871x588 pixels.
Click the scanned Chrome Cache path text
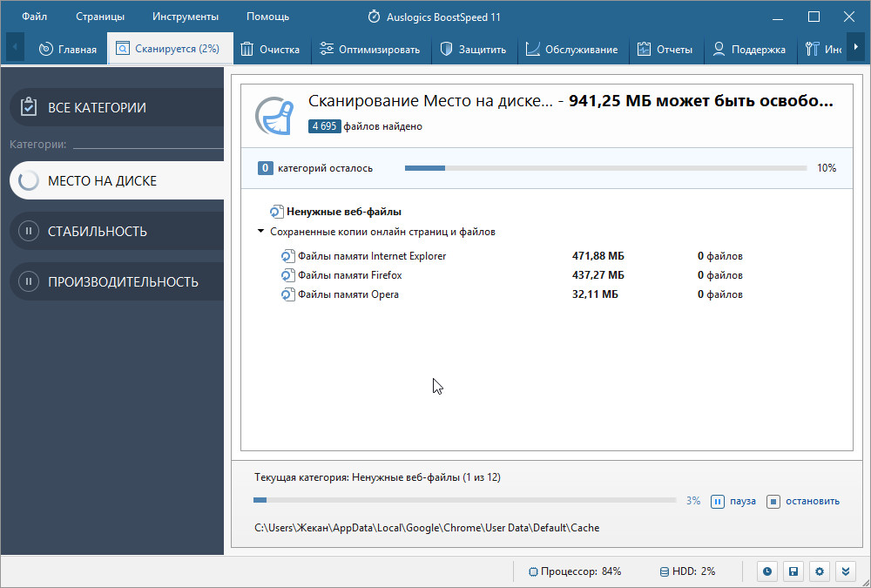[x=427, y=528]
